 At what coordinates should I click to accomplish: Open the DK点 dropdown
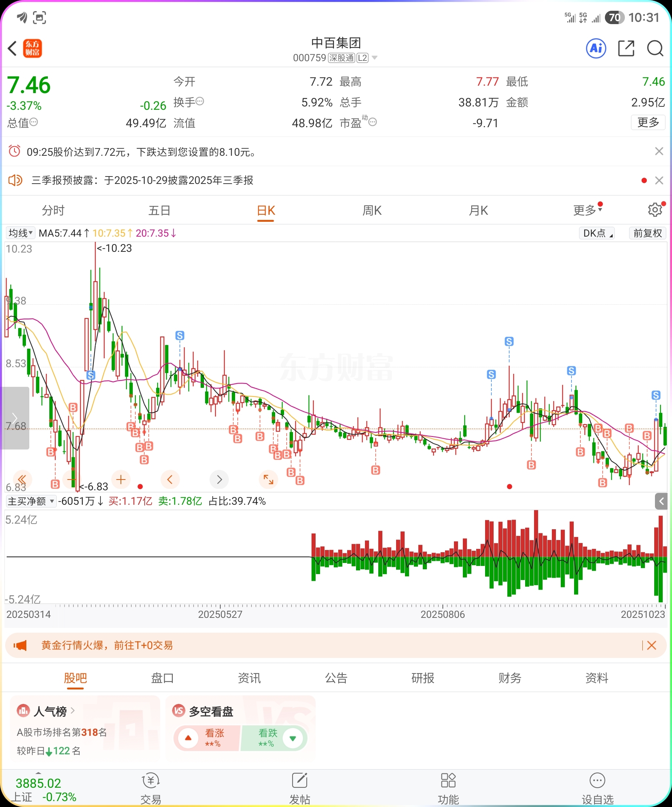[597, 233]
